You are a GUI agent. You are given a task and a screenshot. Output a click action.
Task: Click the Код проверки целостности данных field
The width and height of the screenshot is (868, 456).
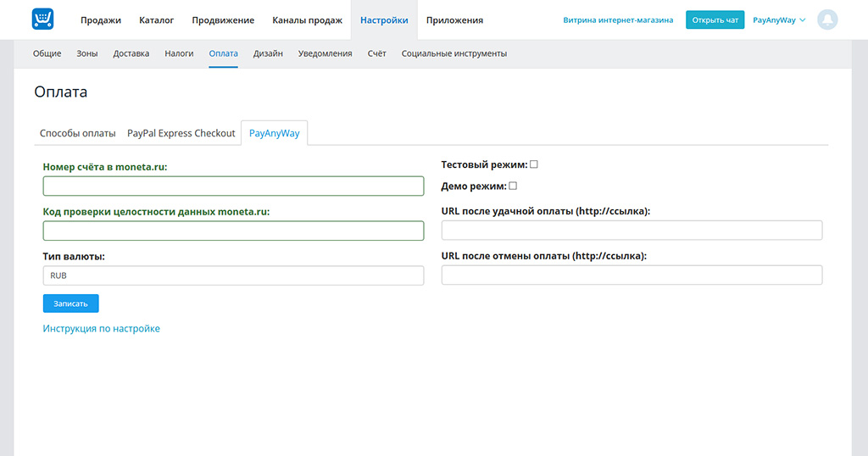234,231
